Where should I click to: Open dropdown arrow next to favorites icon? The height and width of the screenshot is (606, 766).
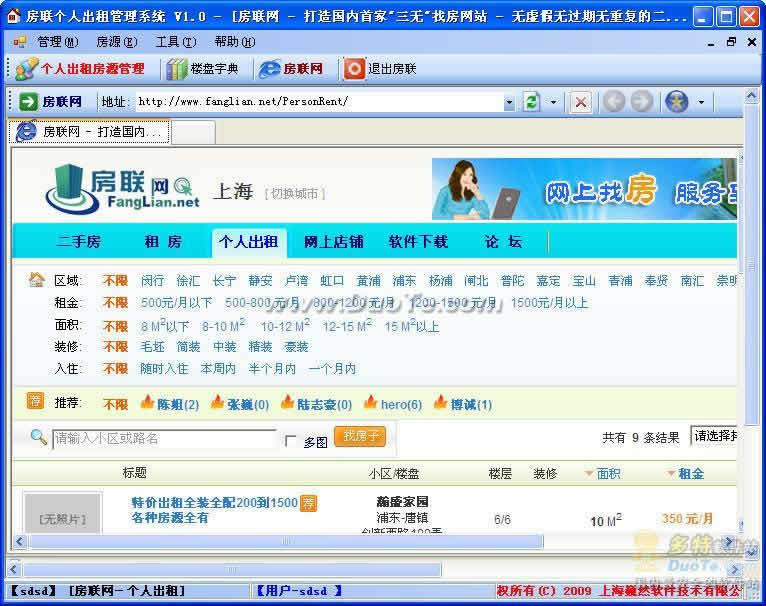(702, 102)
